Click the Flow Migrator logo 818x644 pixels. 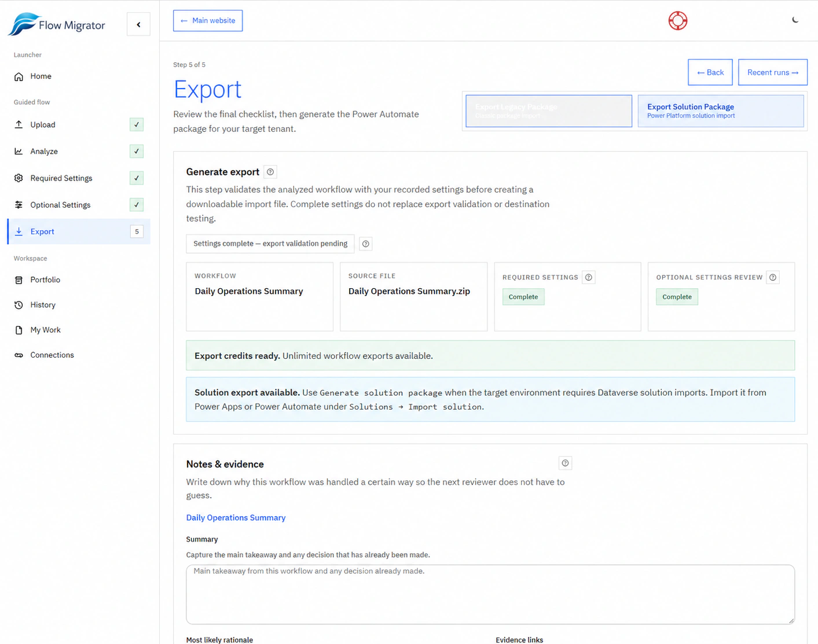coord(57,25)
